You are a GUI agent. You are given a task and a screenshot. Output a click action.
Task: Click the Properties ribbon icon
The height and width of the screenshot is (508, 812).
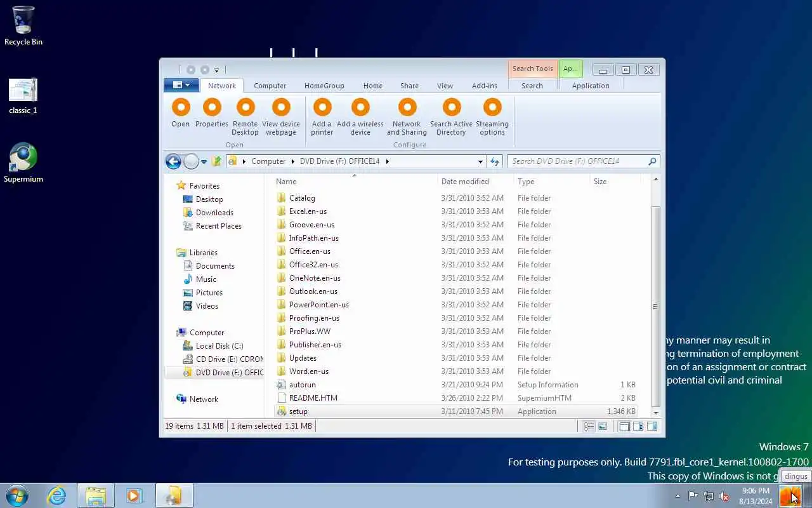click(212, 107)
